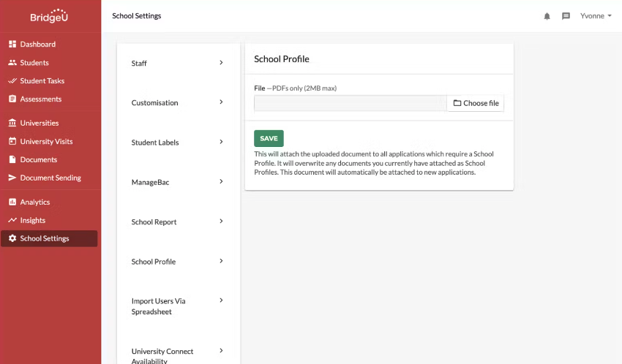Expand Import Users Via Spreadsheet chevron
Viewport: 622px width, 364px height.
[x=221, y=300]
